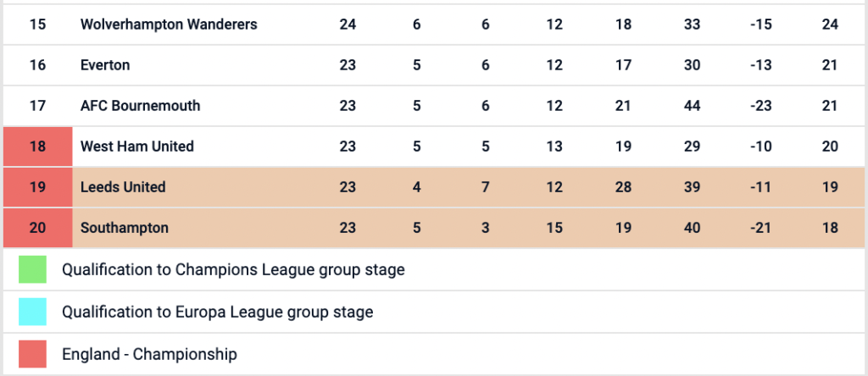Click AFC Bournemouth's -23 goal difference
This screenshot has height=376, width=868.
click(x=761, y=106)
